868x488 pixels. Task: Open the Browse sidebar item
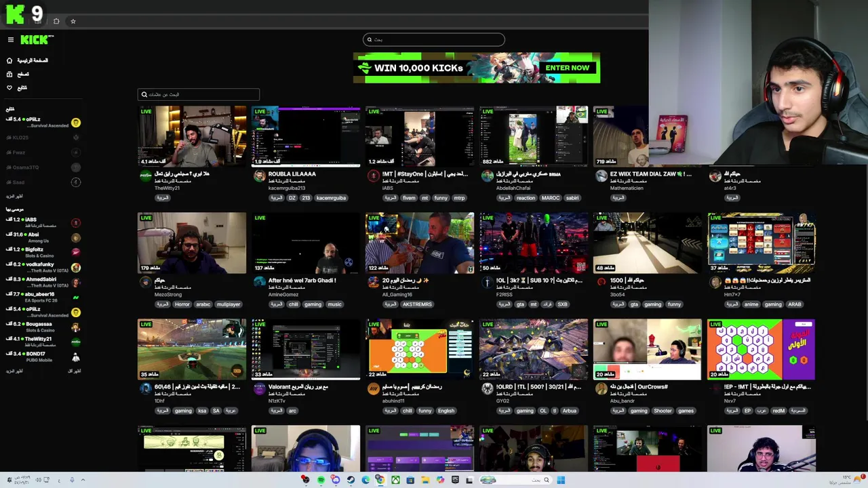(18, 74)
